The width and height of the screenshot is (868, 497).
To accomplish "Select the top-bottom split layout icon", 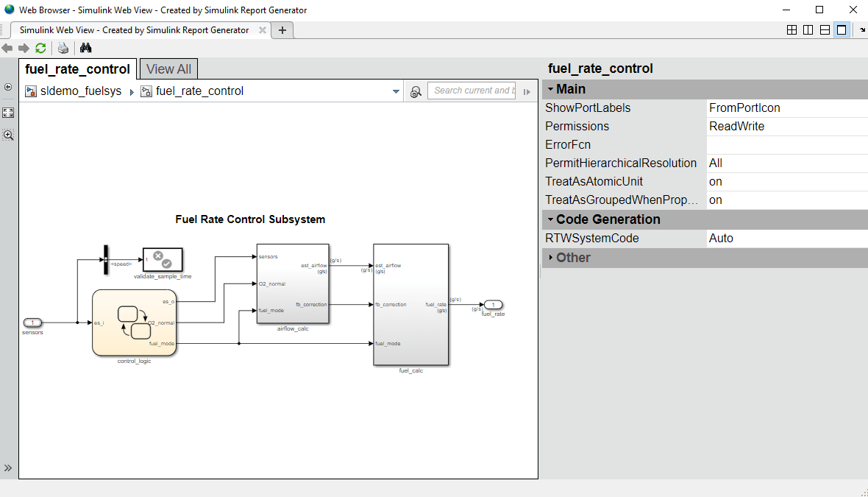I will 825,30.
